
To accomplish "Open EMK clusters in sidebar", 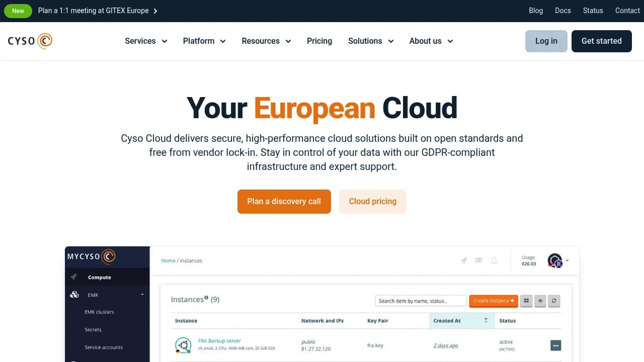I will [x=99, y=312].
